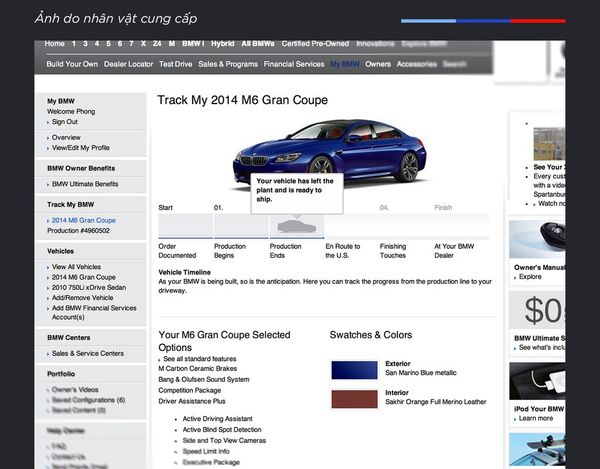Click Learn more under iPod Your BMW
The height and width of the screenshot is (469, 600).
pyautogui.click(x=536, y=419)
